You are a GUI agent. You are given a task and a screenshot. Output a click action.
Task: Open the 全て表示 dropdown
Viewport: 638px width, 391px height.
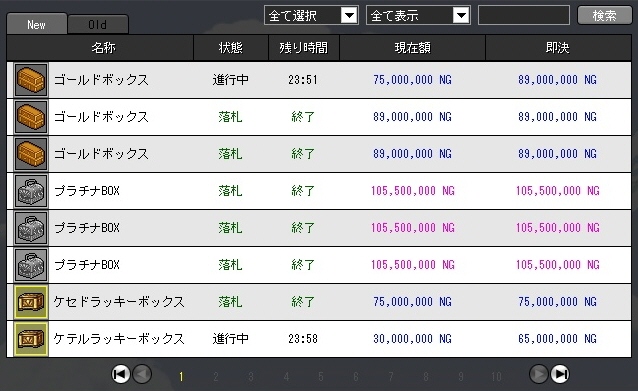point(418,15)
